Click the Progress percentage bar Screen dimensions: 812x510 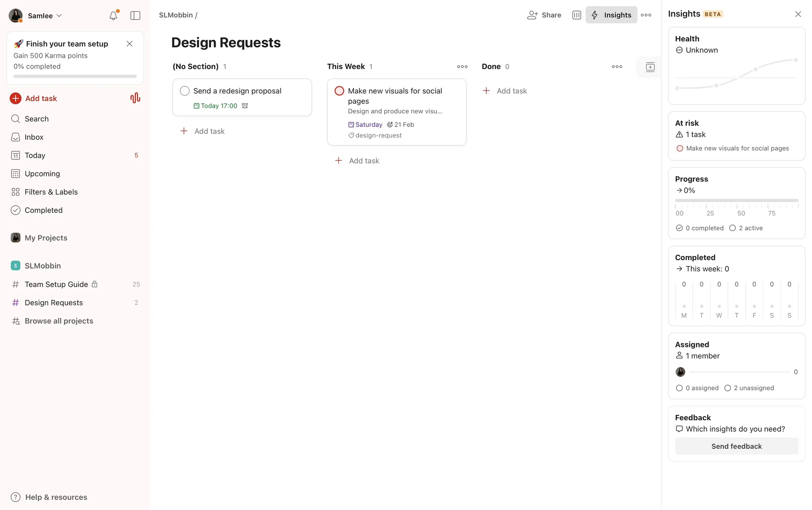pyautogui.click(x=736, y=200)
